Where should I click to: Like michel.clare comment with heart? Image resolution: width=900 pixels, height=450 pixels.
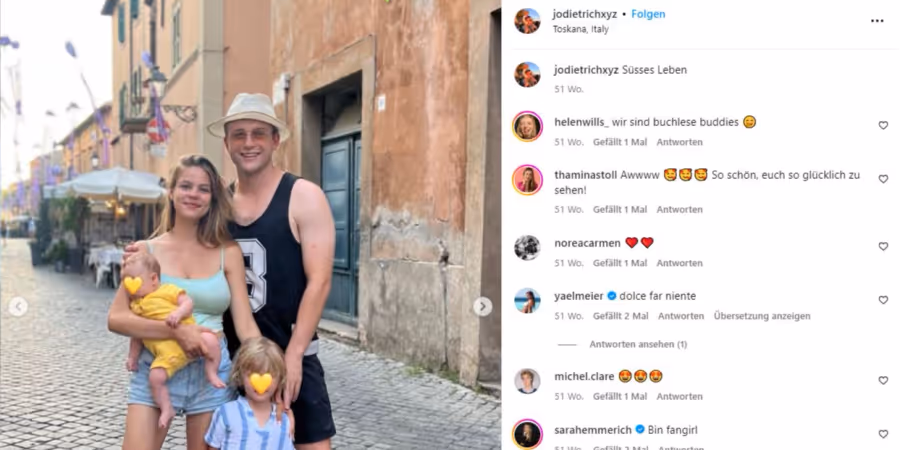[x=883, y=381]
